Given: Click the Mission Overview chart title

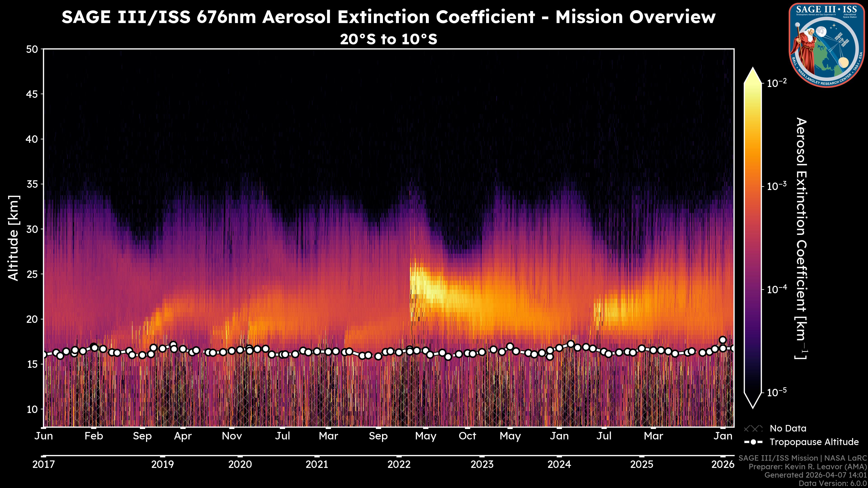Looking at the screenshot, I should (x=388, y=17).
